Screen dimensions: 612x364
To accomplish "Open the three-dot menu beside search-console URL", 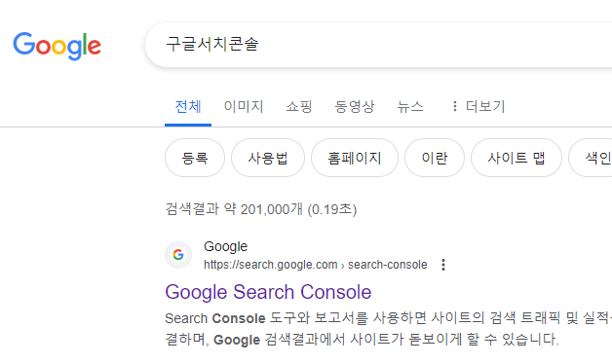I will 443,265.
